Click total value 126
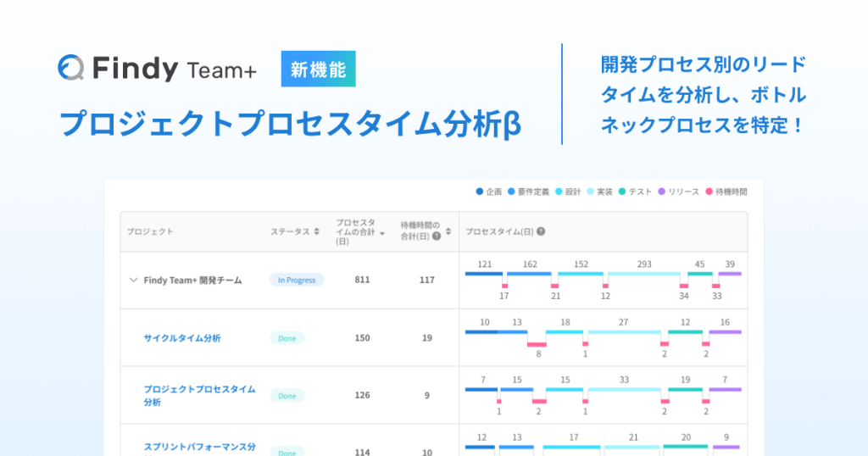 click(x=362, y=395)
